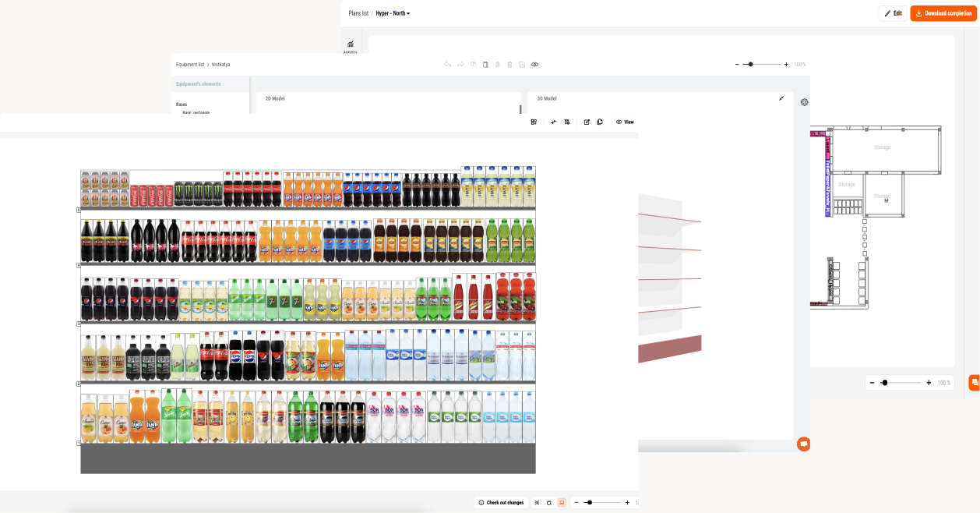Viewport: 980px width, 513px height.
Task: Go to Plans list breadcrumb
Action: click(358, 13)
